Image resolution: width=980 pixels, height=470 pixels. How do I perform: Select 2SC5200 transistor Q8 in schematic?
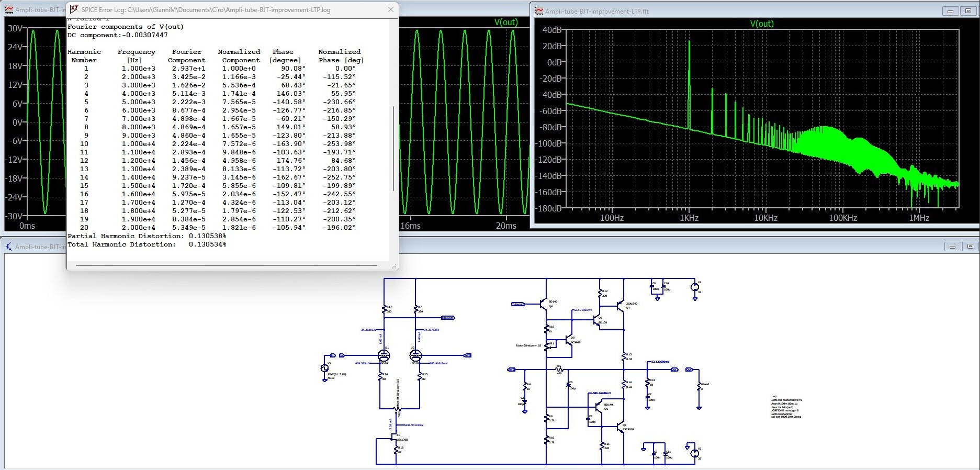[621, 427]
